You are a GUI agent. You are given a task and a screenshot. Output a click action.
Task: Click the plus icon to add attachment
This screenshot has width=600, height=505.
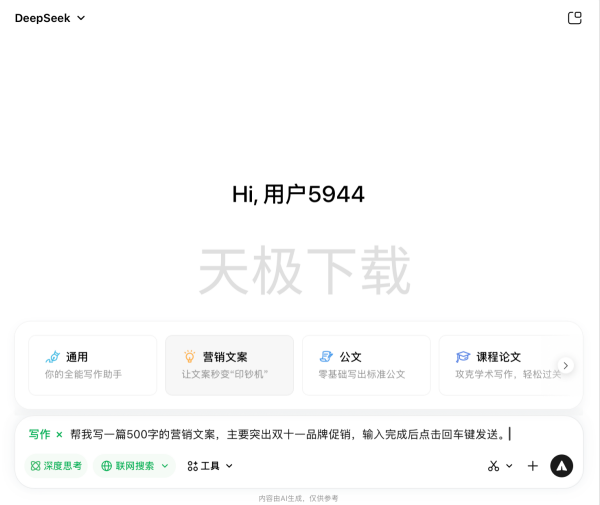(533, 466)
